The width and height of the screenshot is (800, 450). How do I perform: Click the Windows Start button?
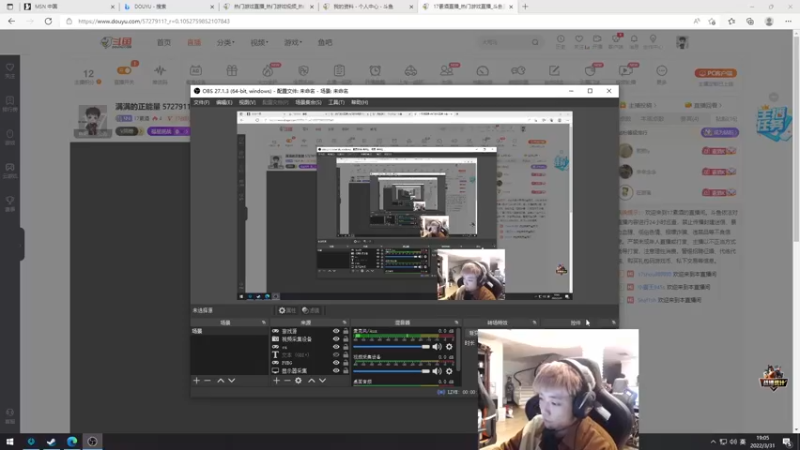[10, 441]
